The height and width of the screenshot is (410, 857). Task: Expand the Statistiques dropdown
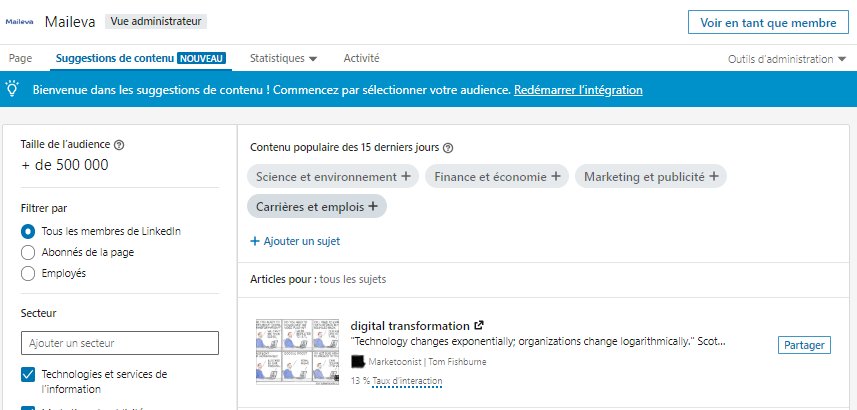[x=283, y=58]
